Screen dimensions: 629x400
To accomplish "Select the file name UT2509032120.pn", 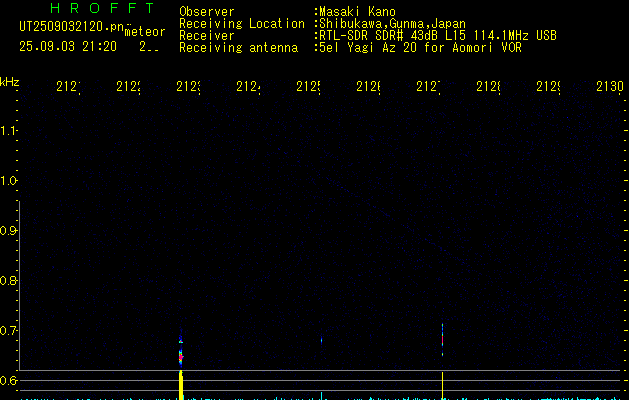I will [72, 27].
